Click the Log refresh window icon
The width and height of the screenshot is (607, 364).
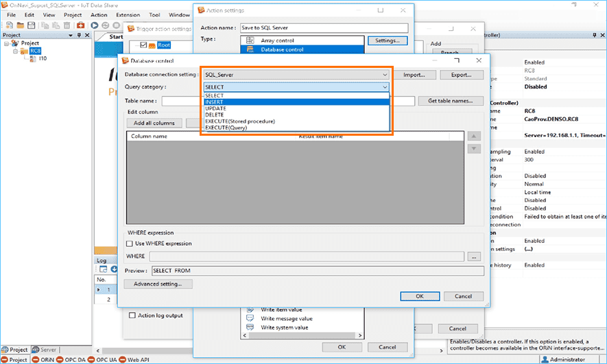[103, 269]
